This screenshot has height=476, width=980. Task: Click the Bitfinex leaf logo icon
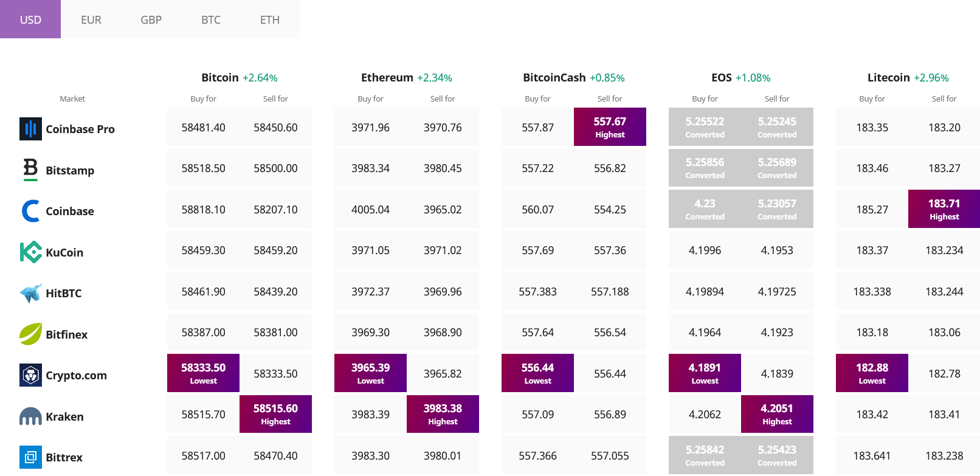click(x=30, y=334)
